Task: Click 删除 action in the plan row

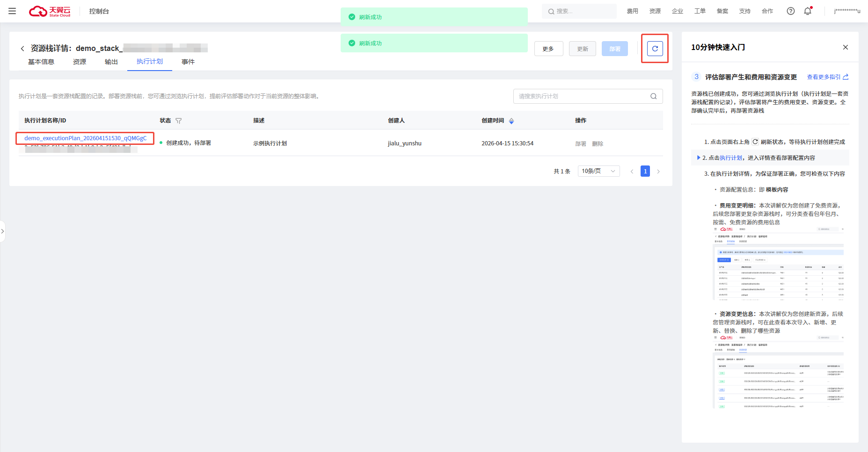Action: (x=598, y=143)
